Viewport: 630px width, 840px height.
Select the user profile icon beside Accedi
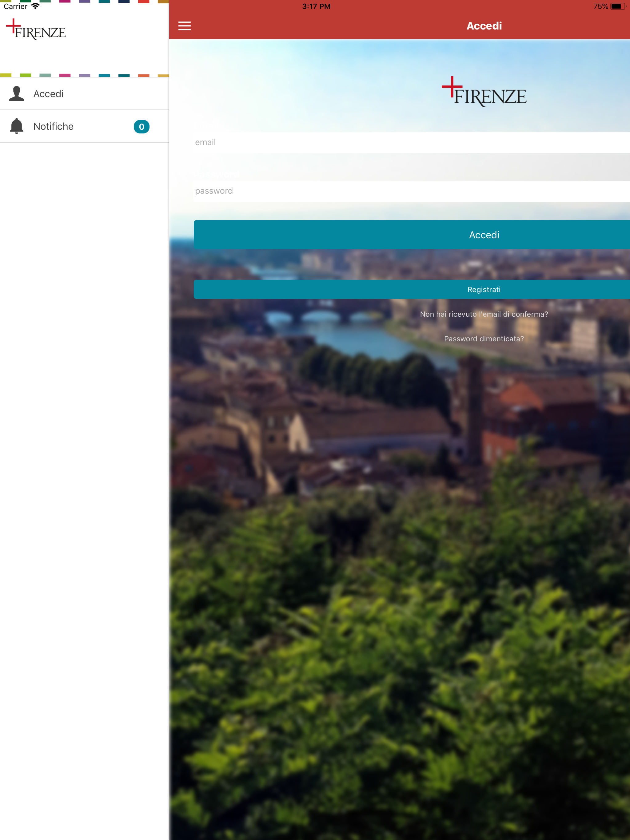coord(16,93)
